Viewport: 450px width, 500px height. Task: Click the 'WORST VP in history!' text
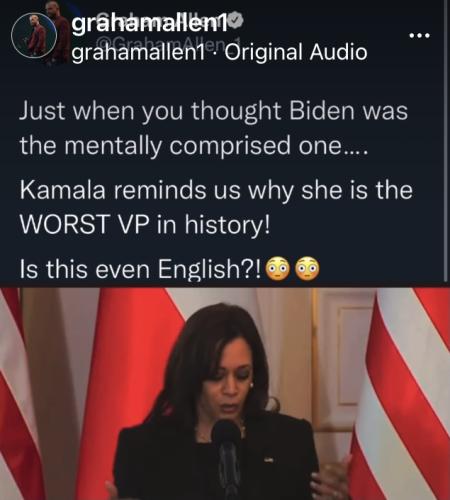pos(145,225)
